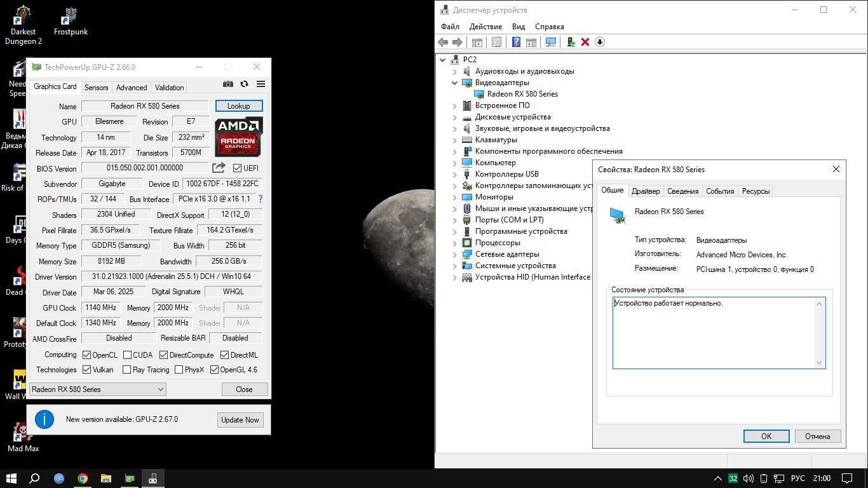Click the red X Uninstall device icon
868x488 pixels.
coord(585,42)
